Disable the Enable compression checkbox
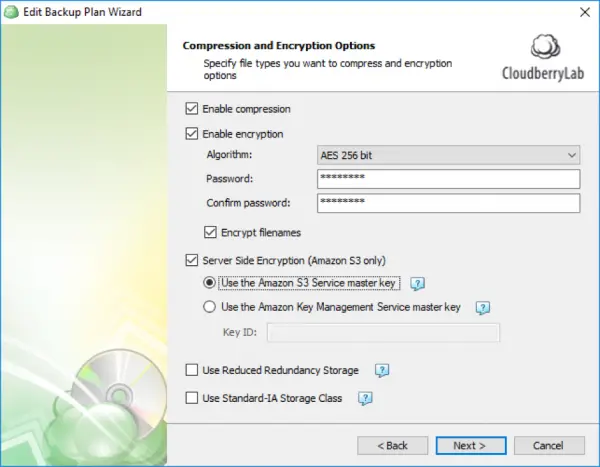Screen dimensions: 600x467 (x=192, y=109)
